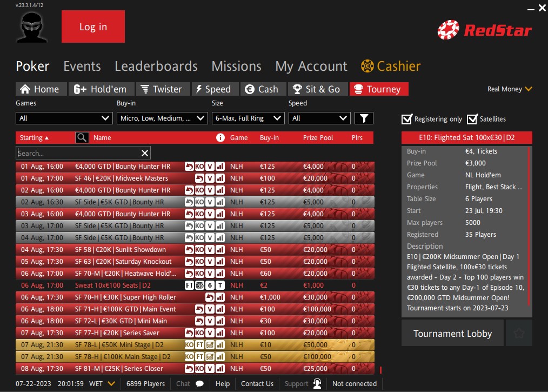Open the 6+ Hold'em tab
This screenshot has width=548, height=392.
pyautogui.click(x=102, y=89)
